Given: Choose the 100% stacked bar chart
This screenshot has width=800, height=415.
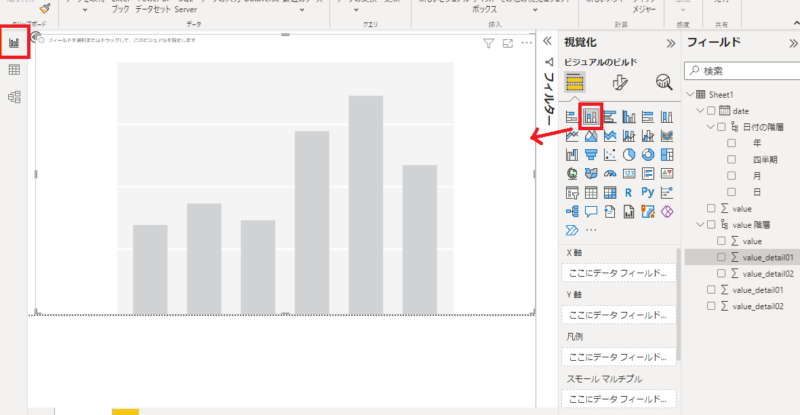Looking at the screenshot, I should tap(647, 117).
